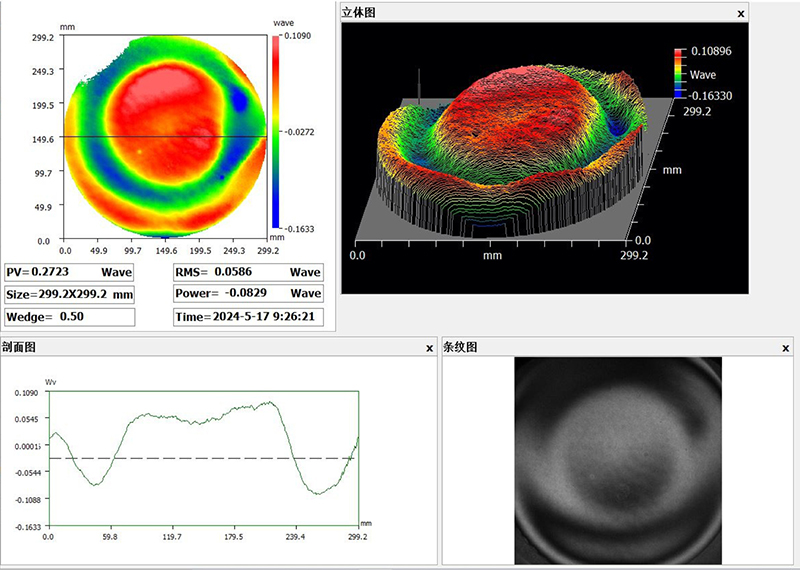Select the PV value field
Viewport: 800px width, 570px height.
[x=69, y=272]
